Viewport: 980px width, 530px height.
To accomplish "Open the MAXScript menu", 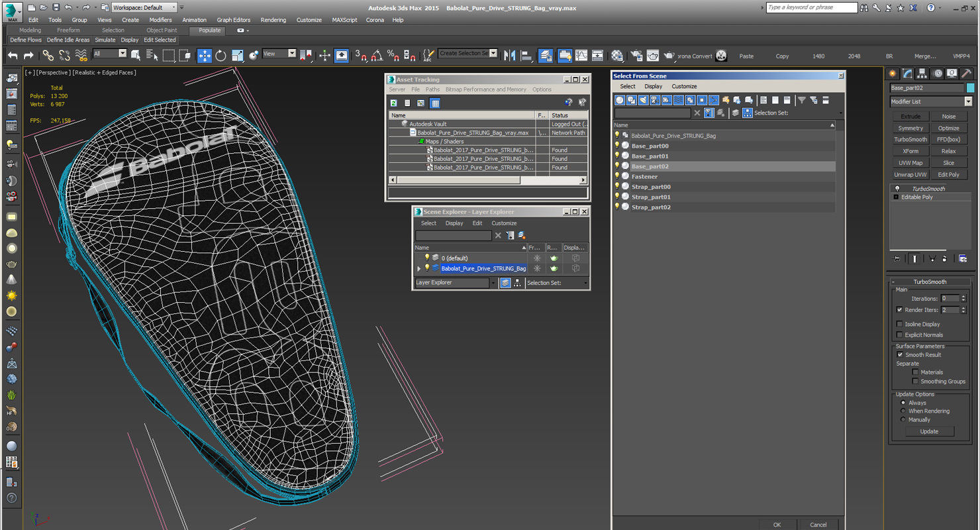I will (x=344, y=20).
